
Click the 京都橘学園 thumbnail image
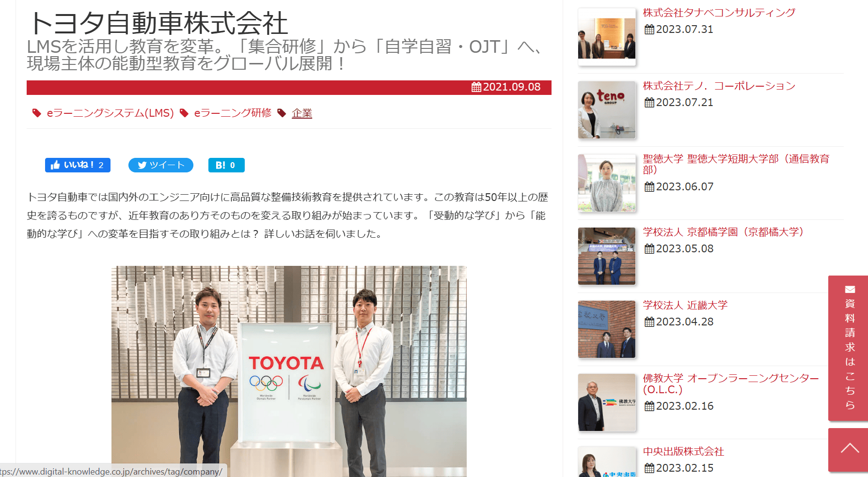(x=607, y=256)
